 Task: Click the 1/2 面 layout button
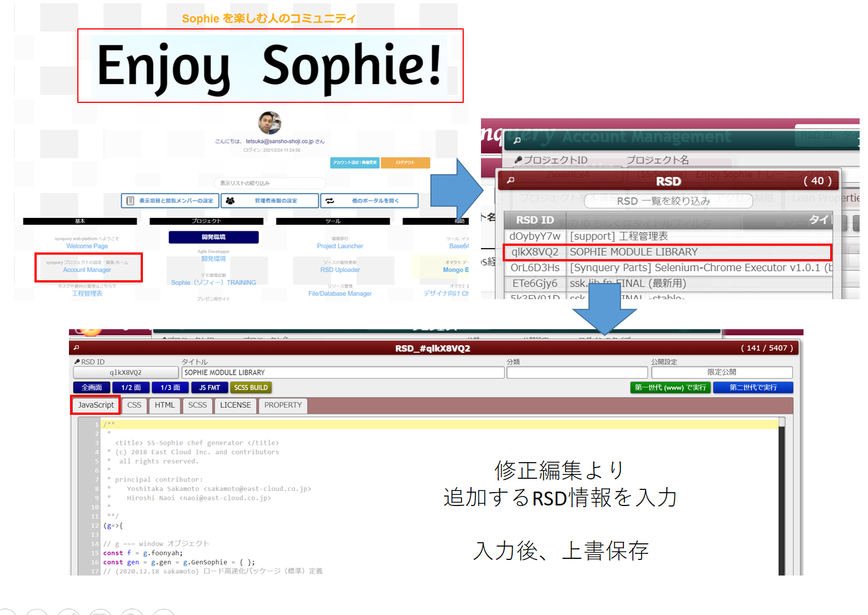coord(131,388)
